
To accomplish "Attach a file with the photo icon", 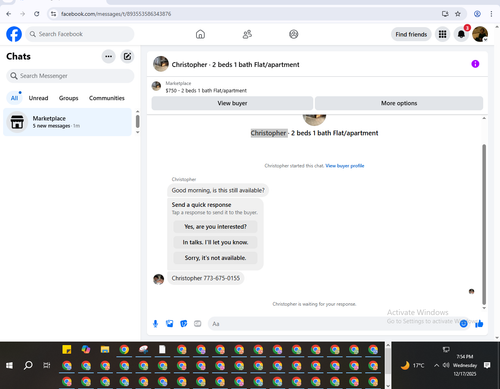I will [x=169, y=324].
